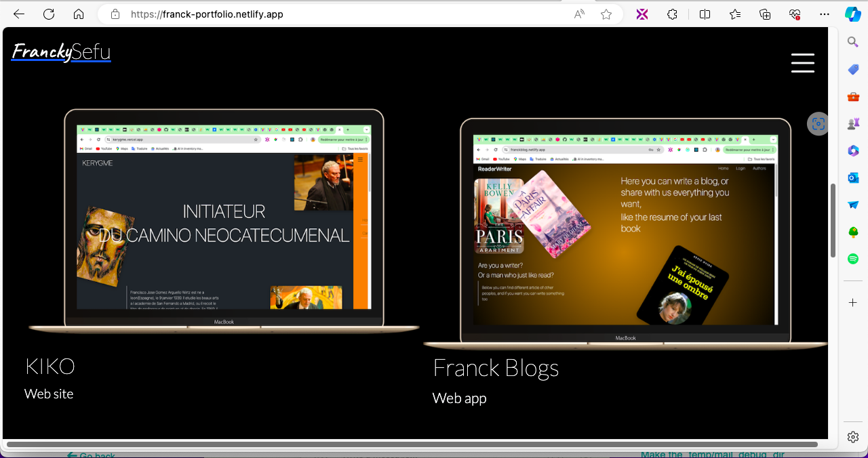Open Browser essentials heart icon
This screenshot has height=458, width=868.
tap(795, 14)
